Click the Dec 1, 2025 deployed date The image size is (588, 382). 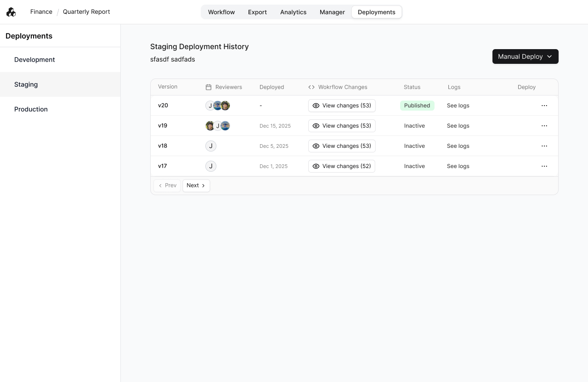point(273,166)
